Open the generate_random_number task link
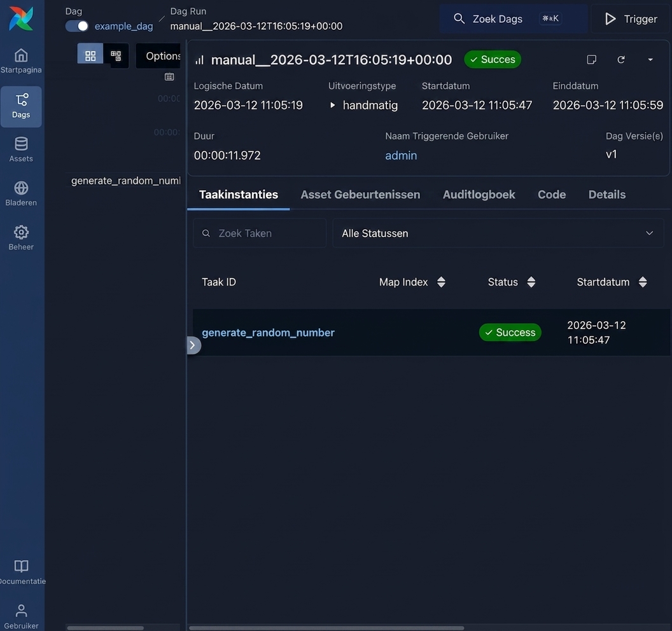Screen dimensions: 672x631 pos(268,333)
